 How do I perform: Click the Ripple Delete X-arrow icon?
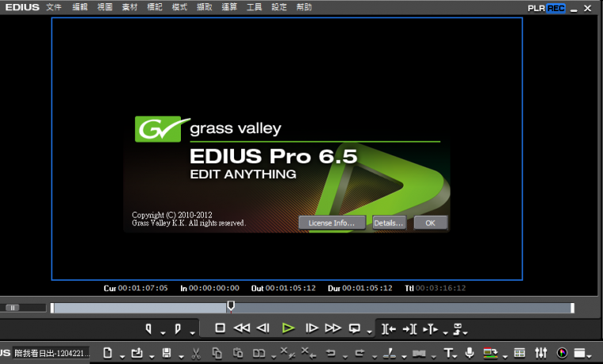309,353
